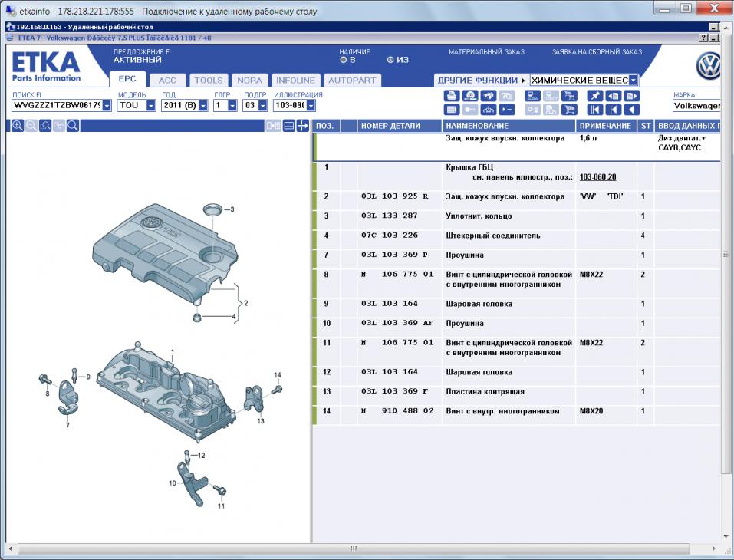Switch to the EPC tab
The height and width of the screenshot is (560, 734).
127,79
